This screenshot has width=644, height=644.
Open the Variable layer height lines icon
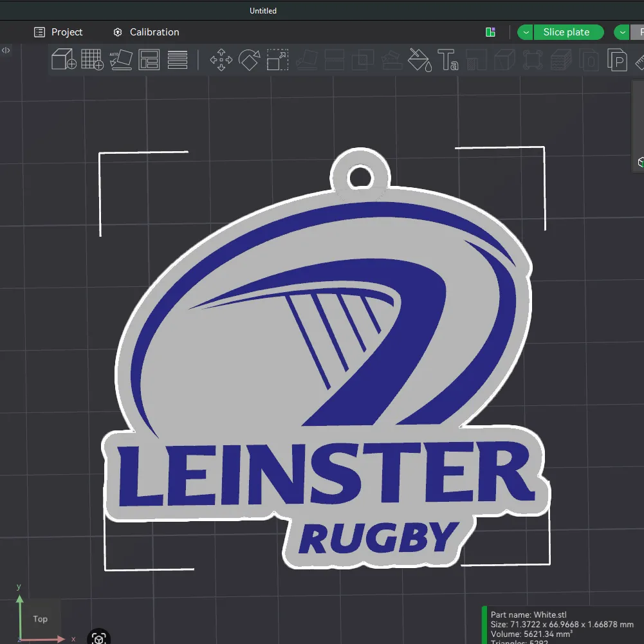(x=178, y=60)
